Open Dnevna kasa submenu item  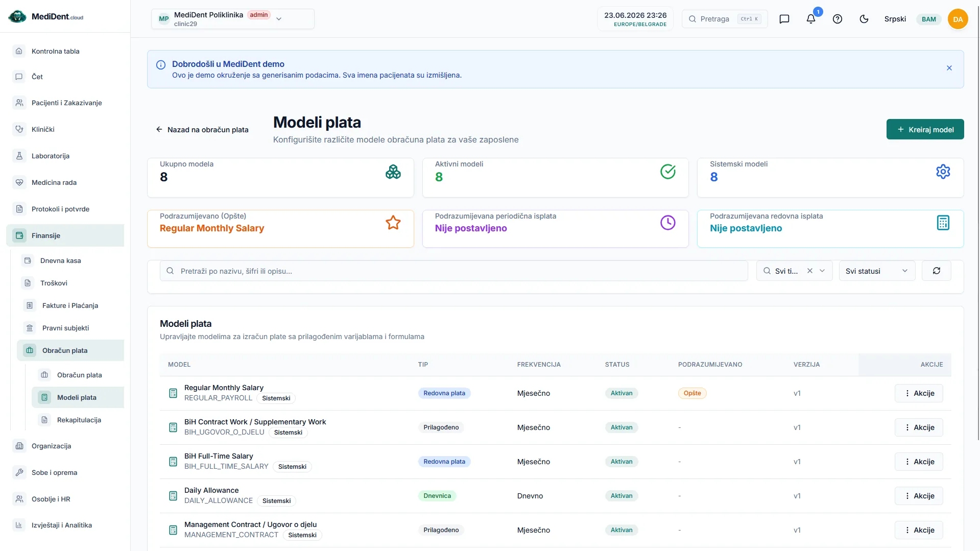(x=70, y=260)
